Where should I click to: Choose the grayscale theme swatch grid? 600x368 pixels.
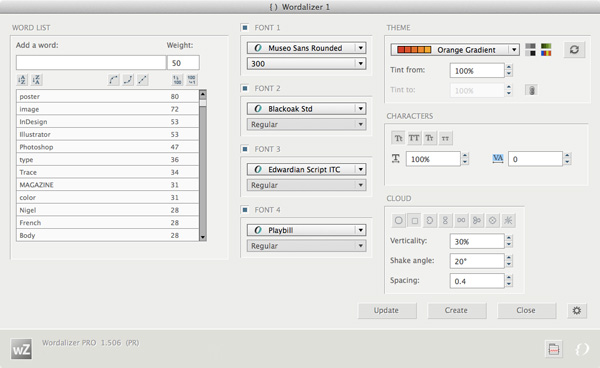click(x=530, y=50)
